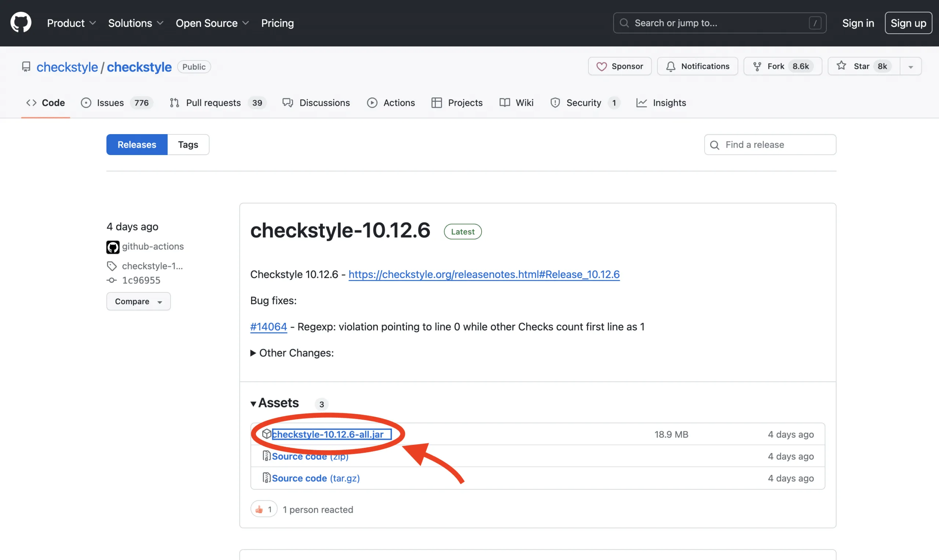Collapse the Assets section

pos(275,403)
